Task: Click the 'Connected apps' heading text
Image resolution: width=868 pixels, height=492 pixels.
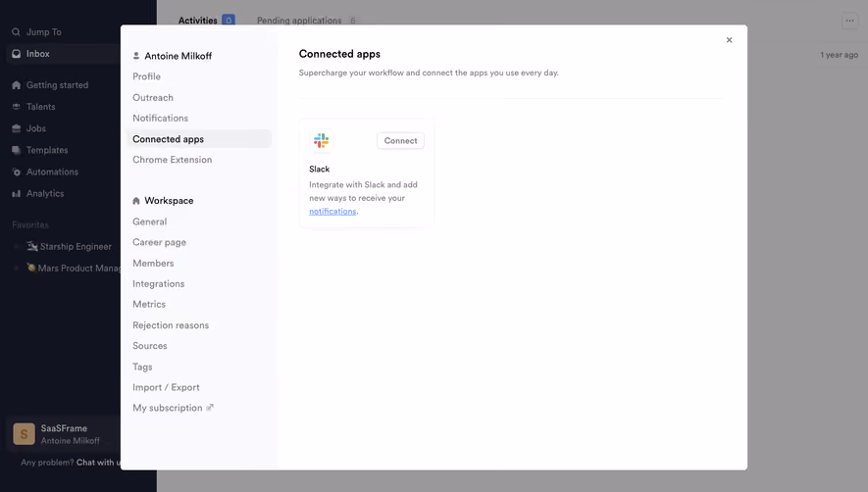Action: (x=339, y=54)
